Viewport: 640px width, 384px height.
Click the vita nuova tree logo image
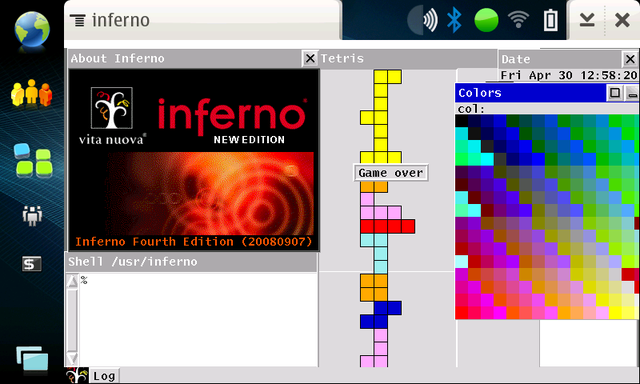click(x=111, y=108)
